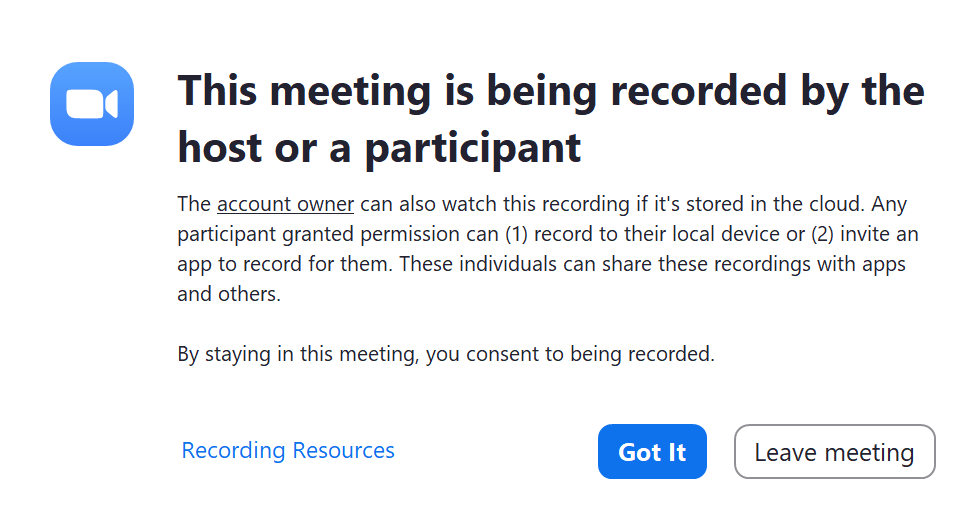Click the white camera glyph in the logo
The height and width of the screenshot is (516, 978).
(92, 104)
